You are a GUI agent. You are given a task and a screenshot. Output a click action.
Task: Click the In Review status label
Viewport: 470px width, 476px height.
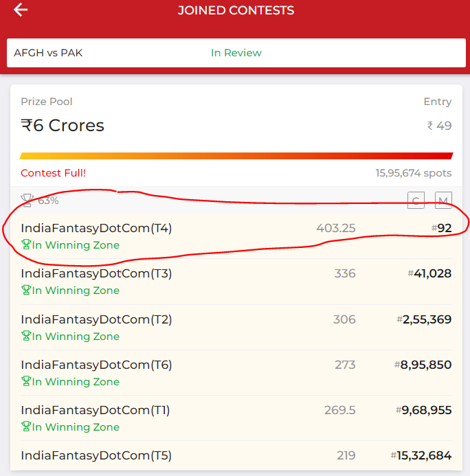(236, 53)
